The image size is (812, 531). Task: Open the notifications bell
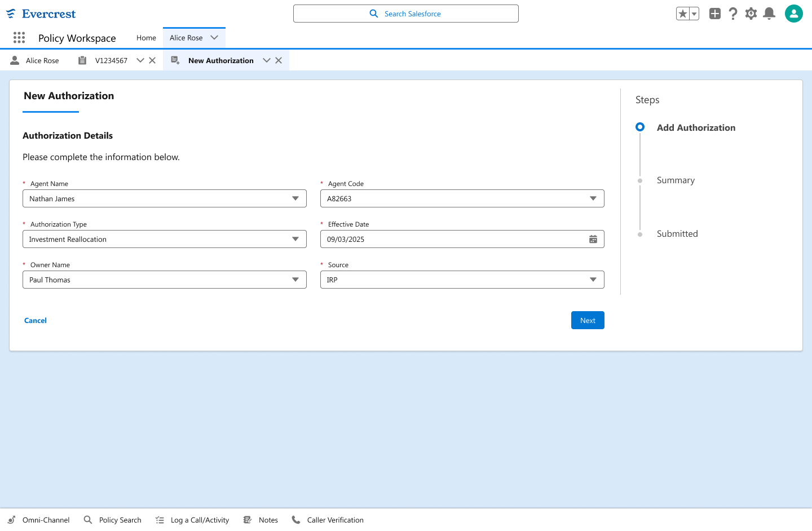pyautogui.click(x=769, y=14)
